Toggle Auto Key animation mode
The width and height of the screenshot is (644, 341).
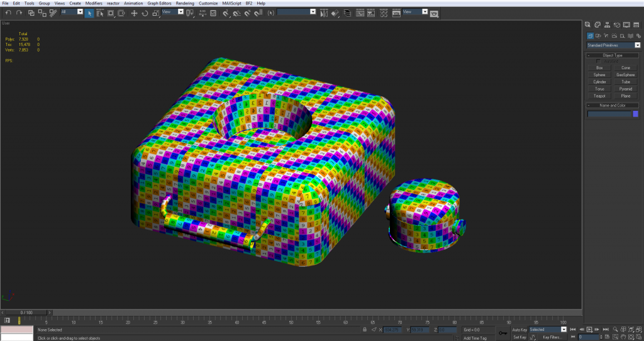pos(519,329)
